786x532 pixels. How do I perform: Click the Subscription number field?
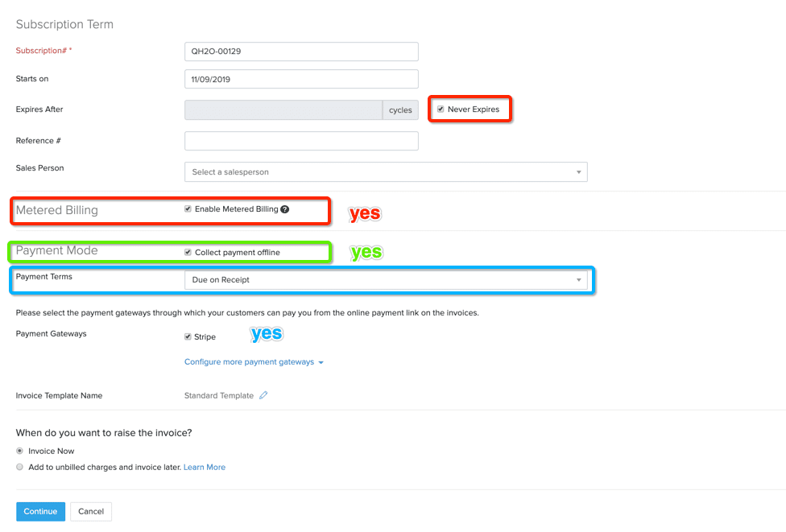301,51
